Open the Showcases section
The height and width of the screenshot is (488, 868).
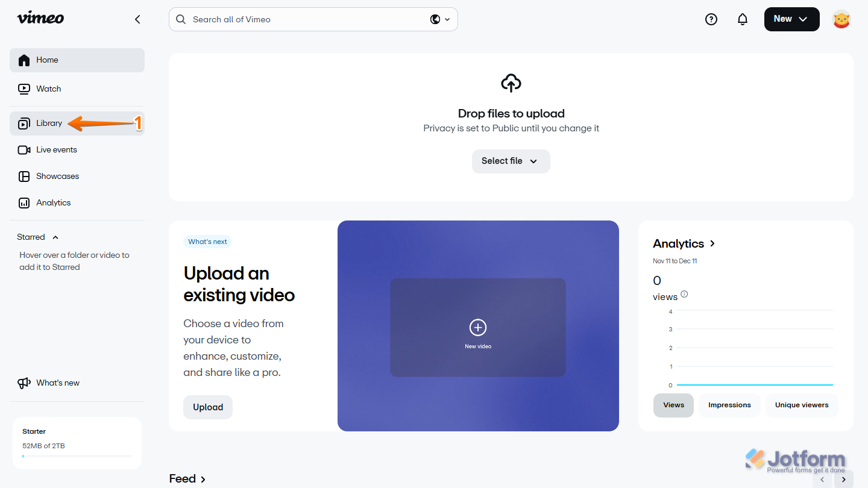(58, 176)
